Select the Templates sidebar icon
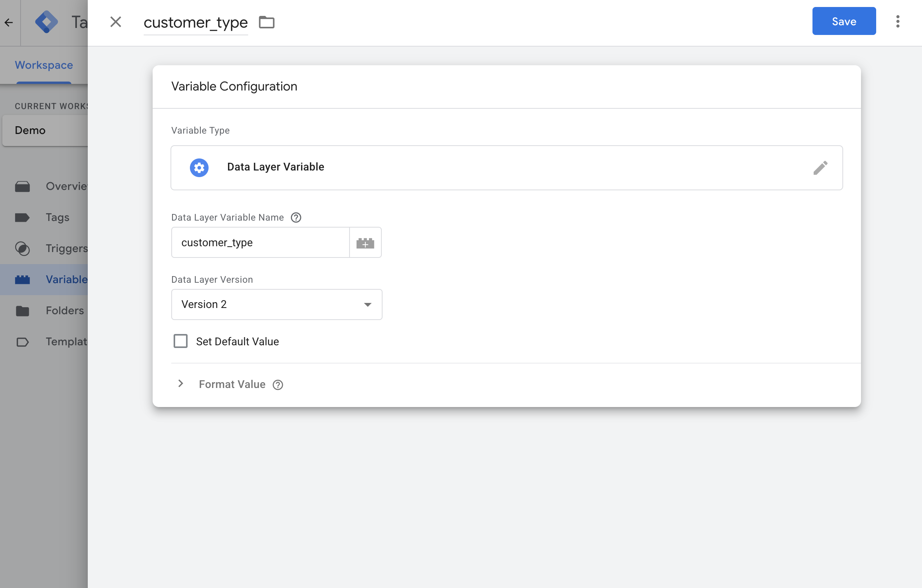 pos(23,342)
